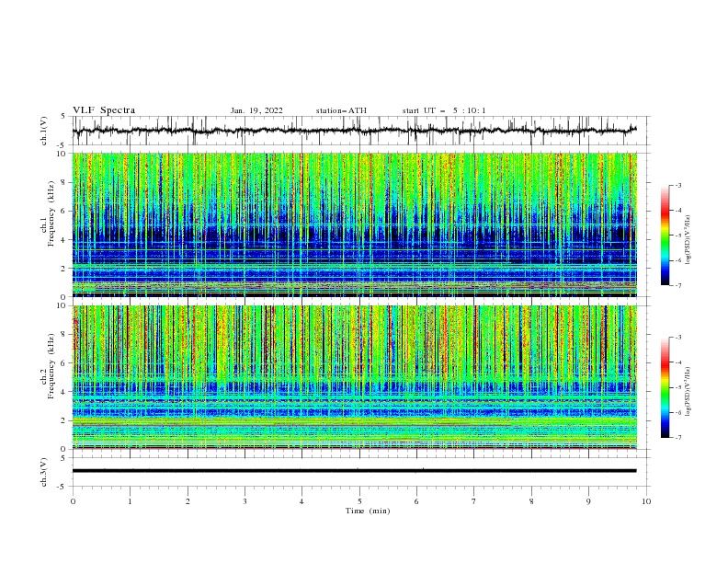Click the log(PSD) label beside ch.1 color bar

(x=688, y=240)
